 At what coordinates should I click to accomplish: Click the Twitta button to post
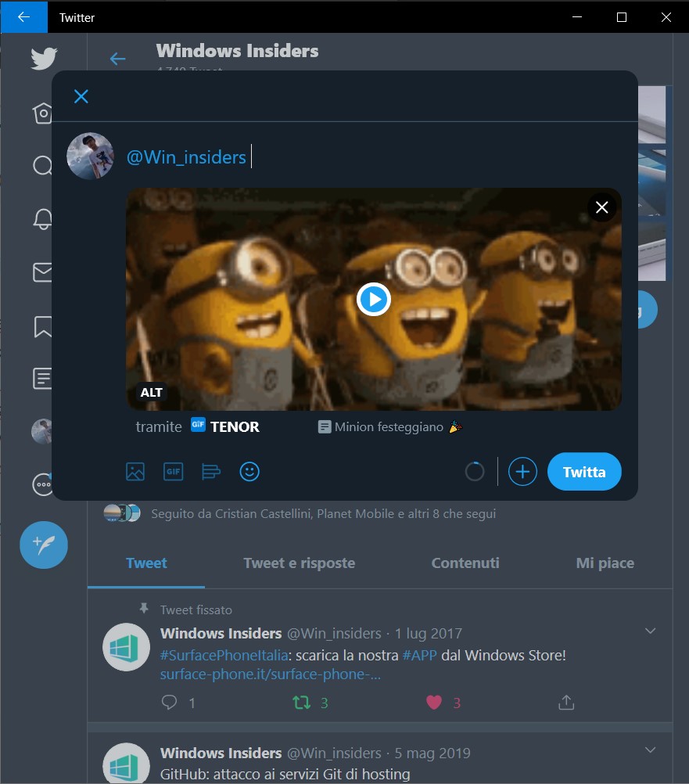tap(584, 472)
